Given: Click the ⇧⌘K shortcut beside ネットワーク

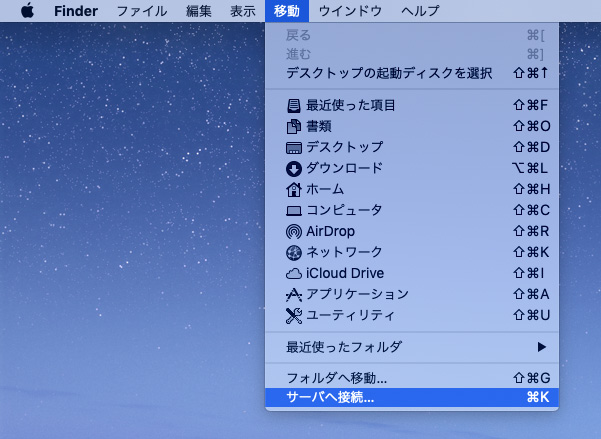Looking at the screenshot, I should point(531,252).
